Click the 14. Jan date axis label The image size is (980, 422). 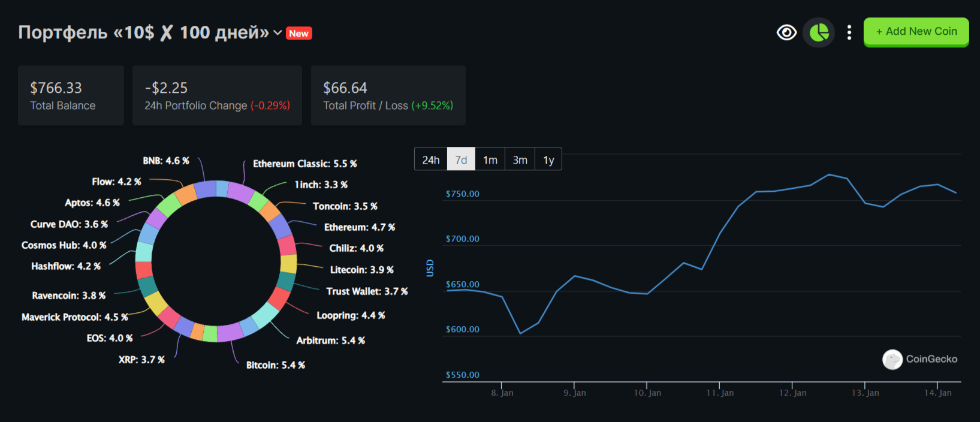pos(938,393)
